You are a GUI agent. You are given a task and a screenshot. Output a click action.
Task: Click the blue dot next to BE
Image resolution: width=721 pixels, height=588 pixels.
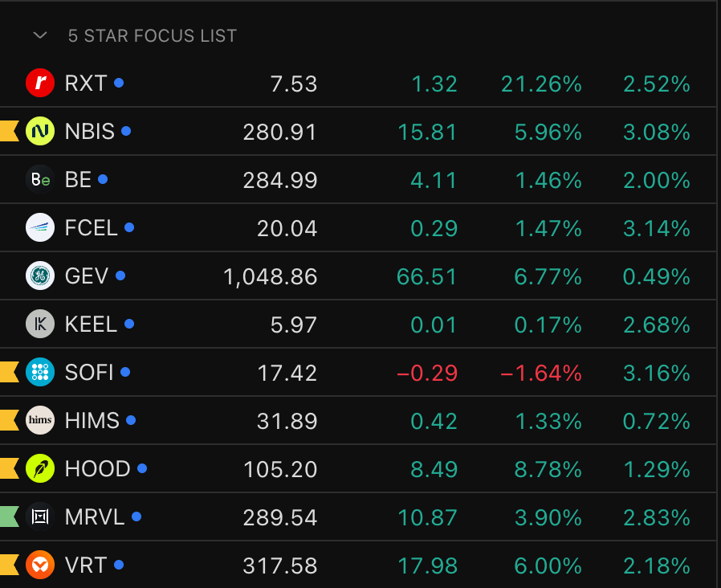point(103,179)
